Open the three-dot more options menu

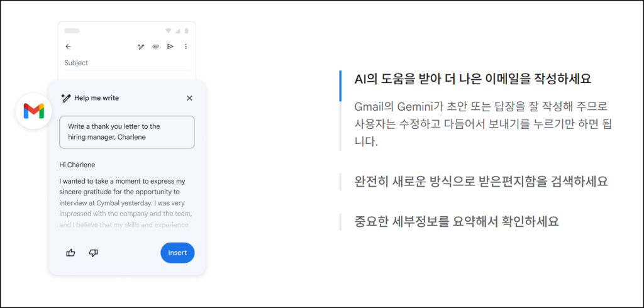(186, 47)
